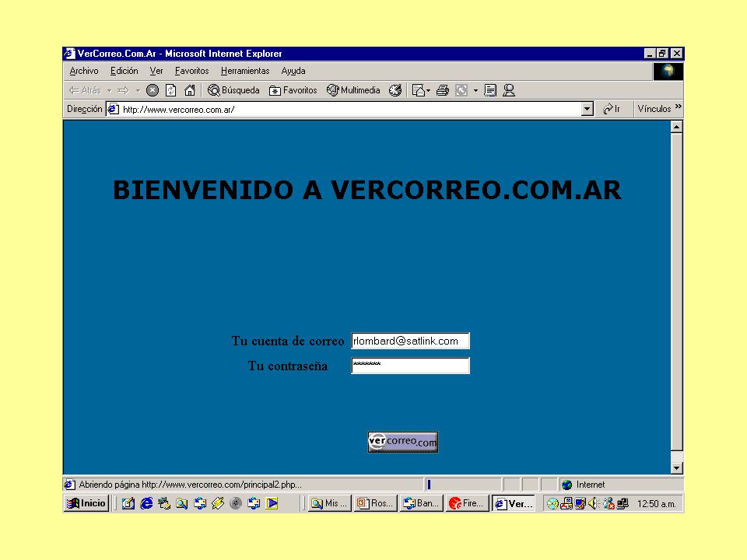The height and width of the screenshot is (560, 747).
Task: Stop page loading with Stop icon
Action: coord(153,90)
